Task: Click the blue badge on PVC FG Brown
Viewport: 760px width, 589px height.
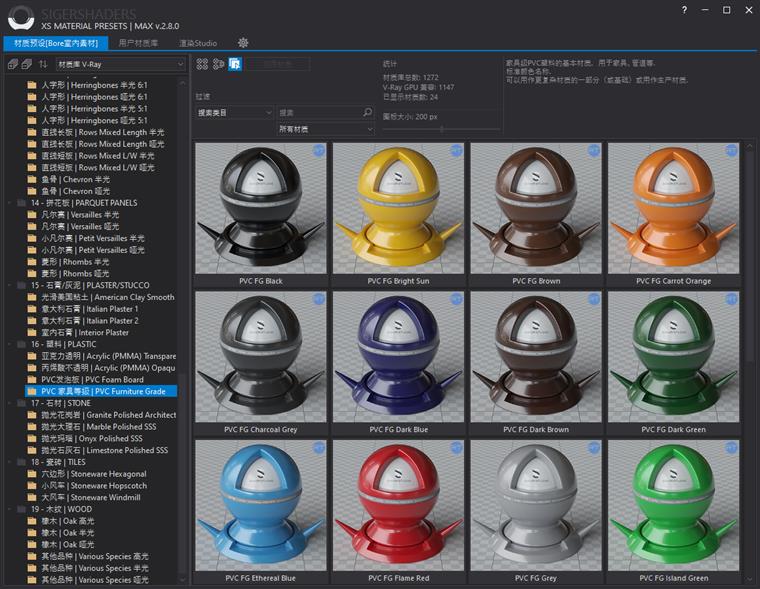Action: point(594,151)
